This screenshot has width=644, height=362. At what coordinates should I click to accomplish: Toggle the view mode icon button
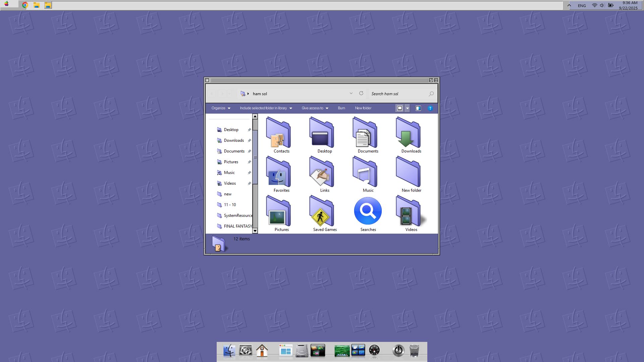pos(399,108)
